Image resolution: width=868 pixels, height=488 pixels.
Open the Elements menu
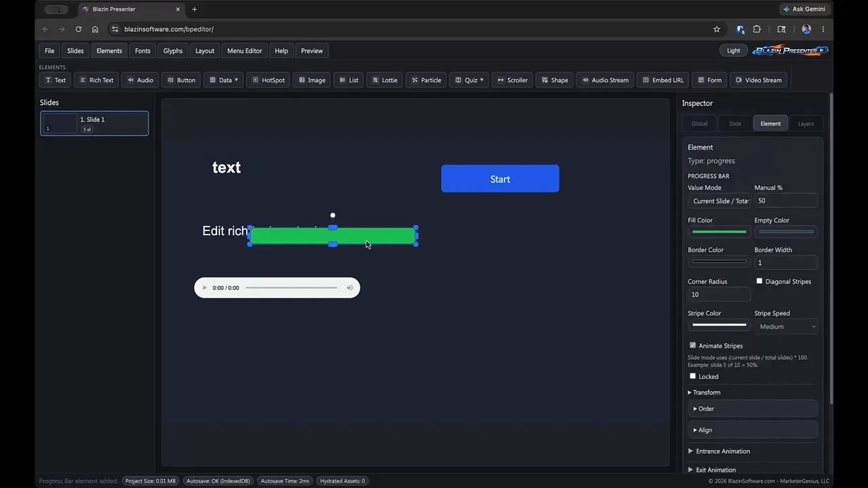[109, 51]
